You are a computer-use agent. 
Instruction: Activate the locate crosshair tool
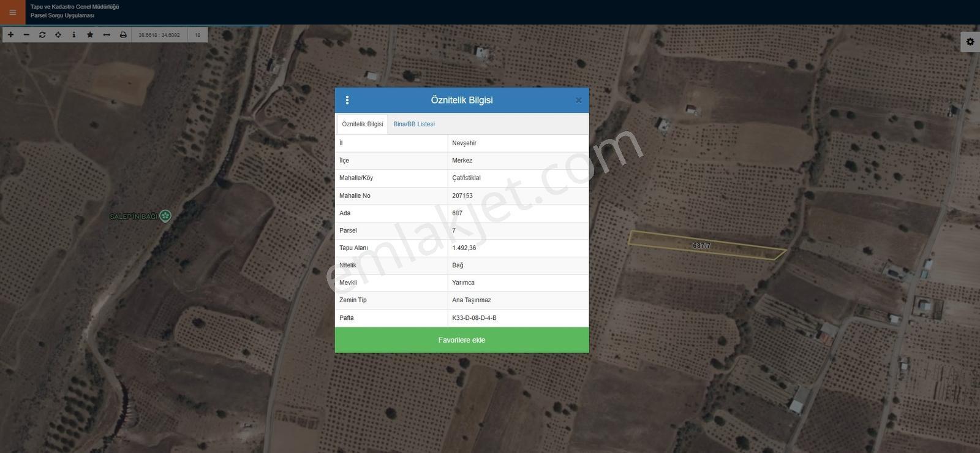[x=58, y=35]
